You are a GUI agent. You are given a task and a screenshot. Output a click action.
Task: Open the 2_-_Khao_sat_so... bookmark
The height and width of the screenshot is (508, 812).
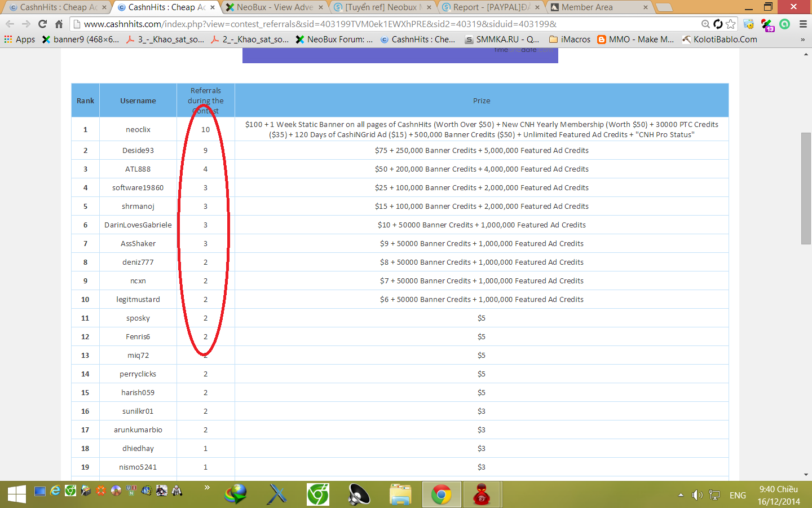(x=250, y=40)
